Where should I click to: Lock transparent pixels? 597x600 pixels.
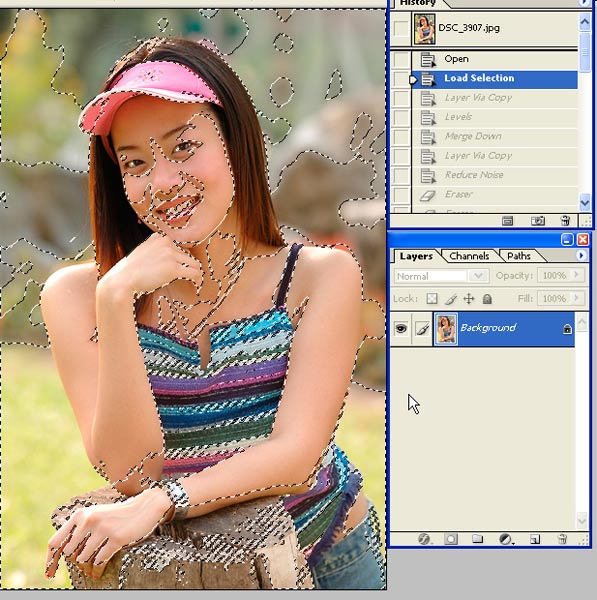point(432,298)
